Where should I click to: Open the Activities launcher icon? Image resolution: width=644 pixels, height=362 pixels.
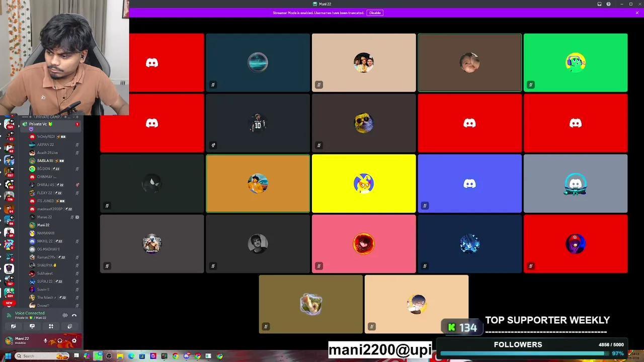point(51,326)
